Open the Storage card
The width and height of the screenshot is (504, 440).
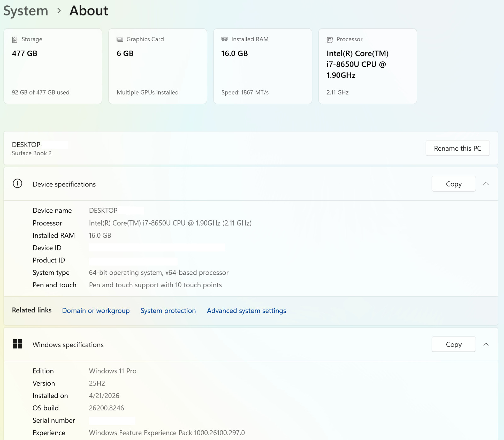click(53, 66)
